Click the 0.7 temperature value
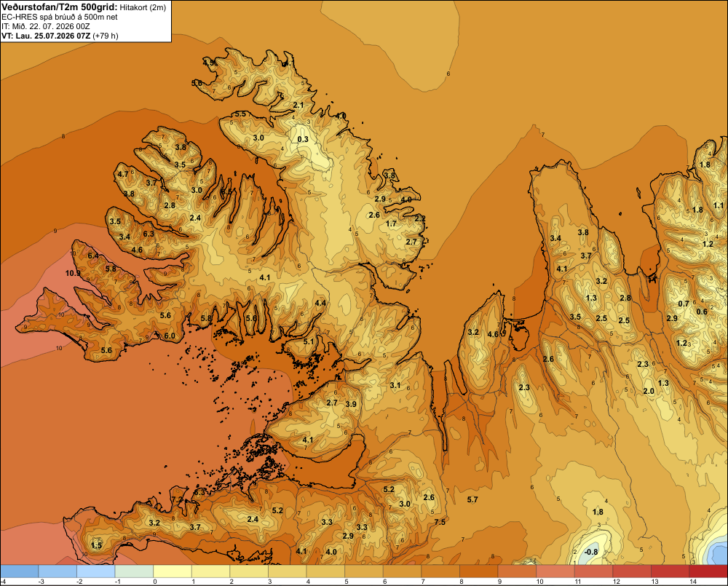This screenshot has height=586, width=728. pyautogui.click(x=684, y=304)
